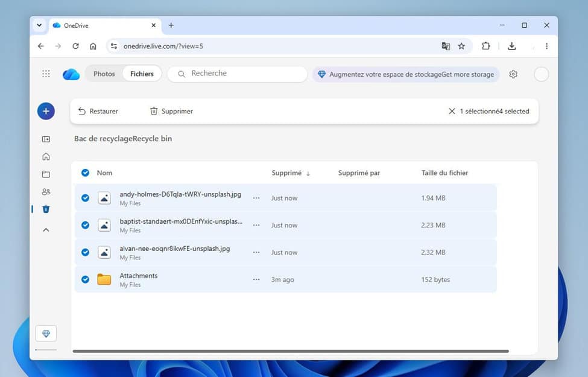Open new browser tab with plus
Viewport: 588px width, 377px height.
(x=171, y=25)
